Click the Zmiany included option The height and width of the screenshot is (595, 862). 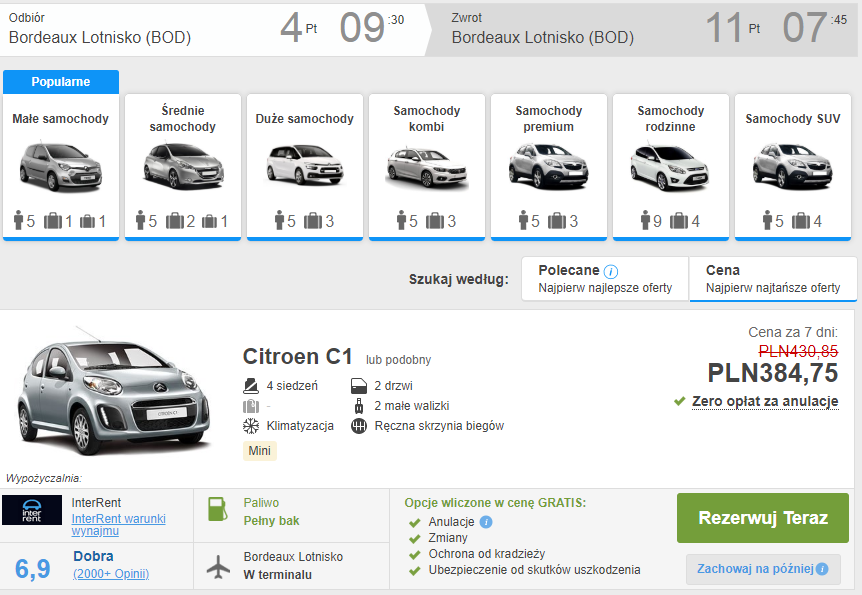click(448, 538)
